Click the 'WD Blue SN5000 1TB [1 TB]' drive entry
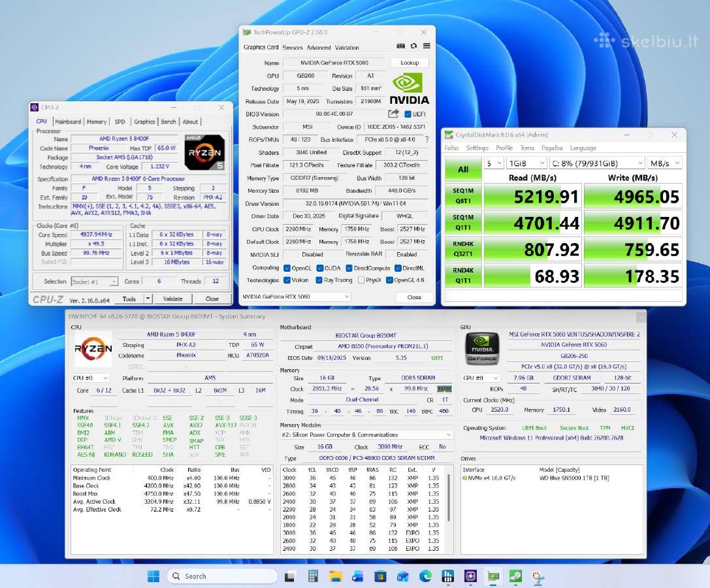 (574, 478)
